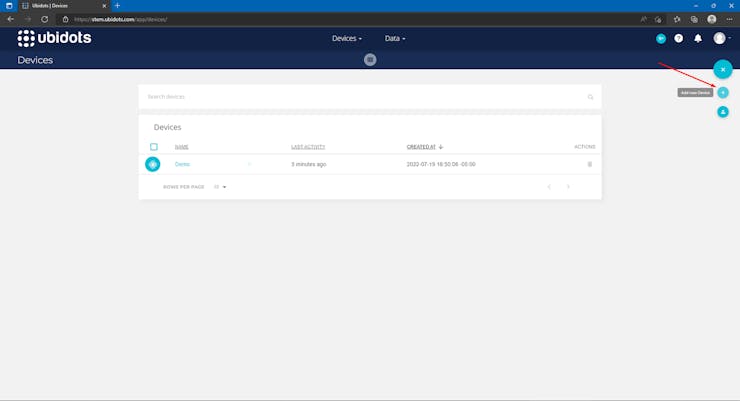This screenshot has width=740, height=401.
Task: Click the browser back arrow
Action: (x=10, y=19)
